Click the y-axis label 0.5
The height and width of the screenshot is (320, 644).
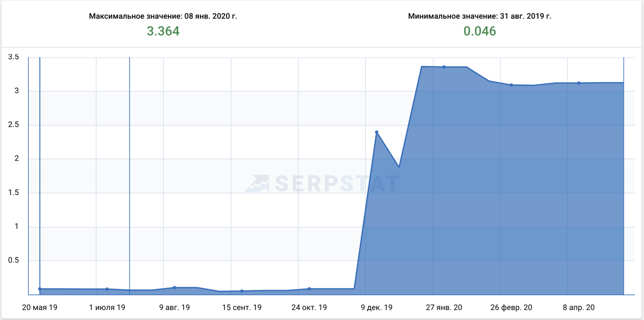pyautogui.click(x=13, y=260)
